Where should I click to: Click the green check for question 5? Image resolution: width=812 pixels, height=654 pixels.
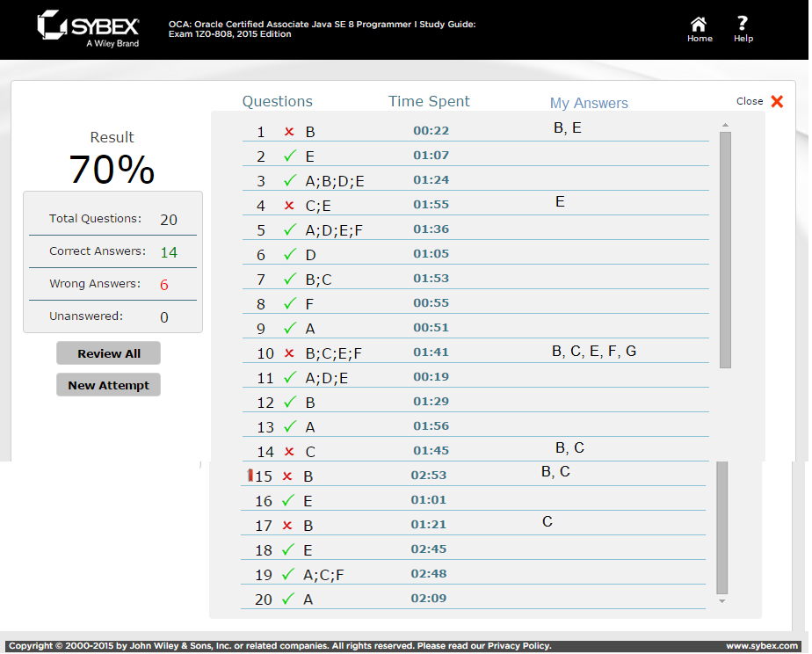coord(290,229)
